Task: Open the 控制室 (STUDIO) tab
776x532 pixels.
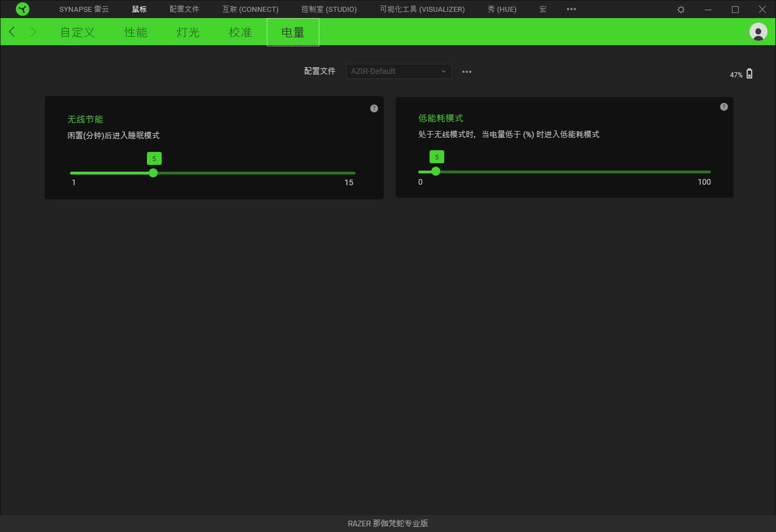Action: pos(329,9)
